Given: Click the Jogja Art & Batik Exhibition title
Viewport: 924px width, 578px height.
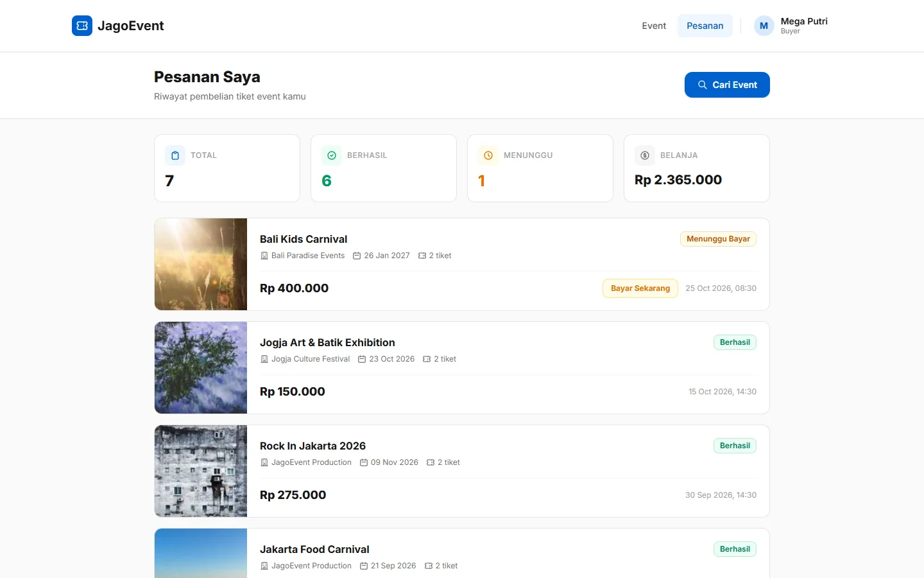Looking at the screenshot, I should pos(327,342).
